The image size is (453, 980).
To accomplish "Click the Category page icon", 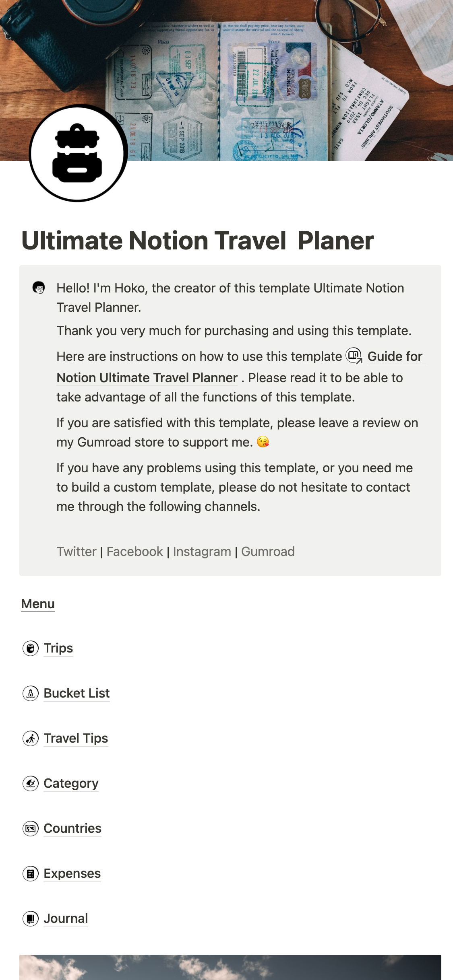I will pos(31,784).
